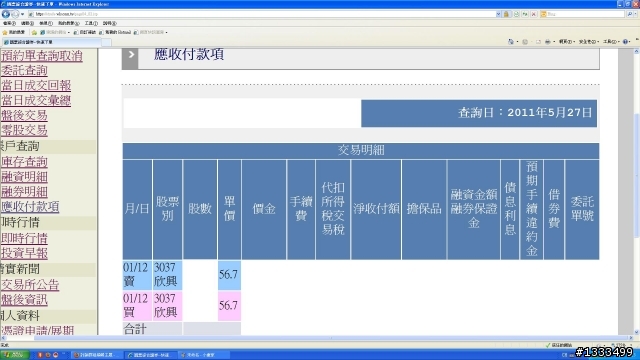Click the blue help icon in the command bar
Image resolution: width=640 pixels, height=360 pixels.
coord(626,42)
